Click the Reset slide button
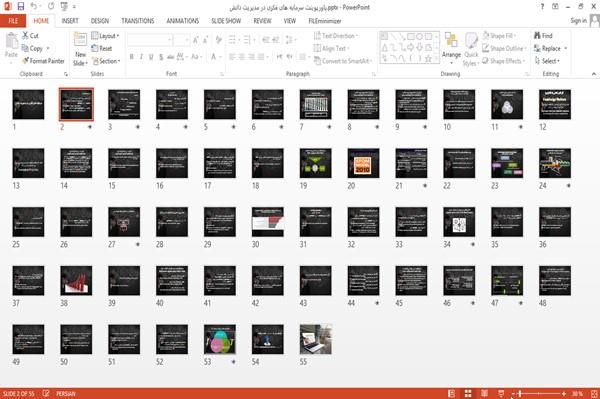Image resolution: width=600 pixels, height=399 pixels. click(x=102, y=48)
